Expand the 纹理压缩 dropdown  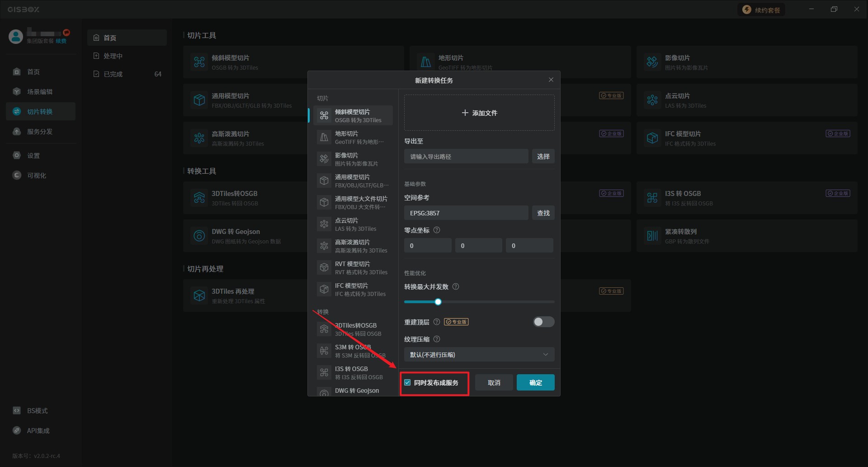tap(479, 355)
